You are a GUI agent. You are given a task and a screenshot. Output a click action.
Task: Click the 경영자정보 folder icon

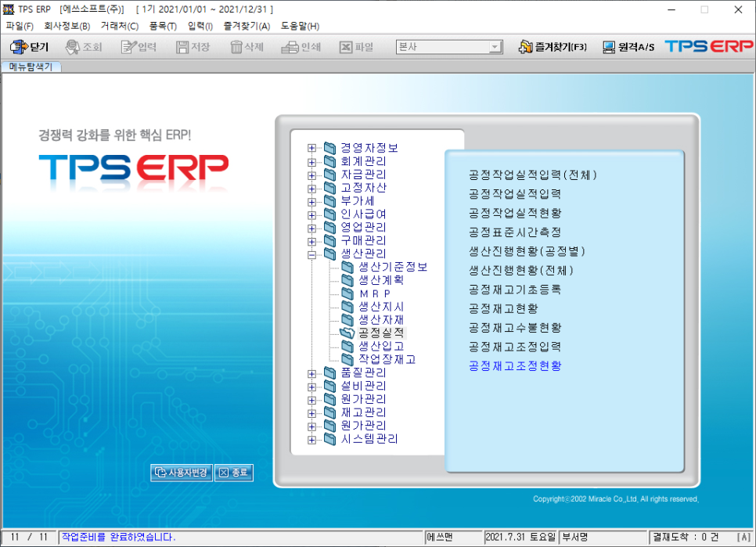click(329, 147)
